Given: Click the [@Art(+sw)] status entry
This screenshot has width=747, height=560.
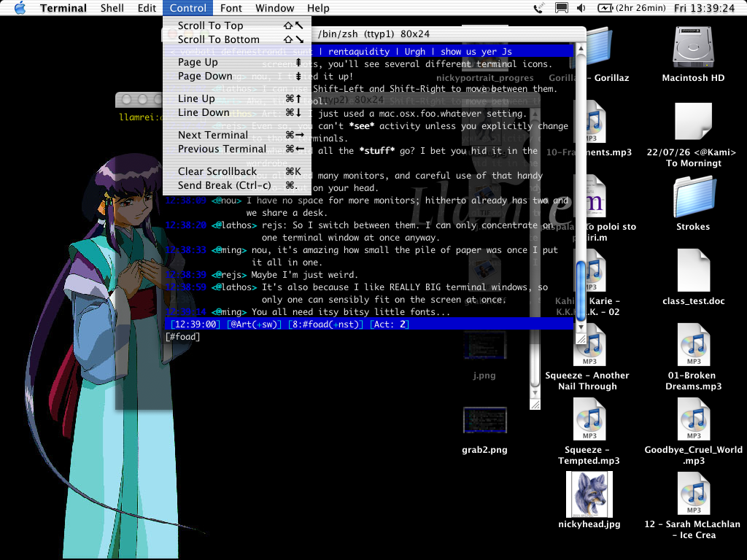Looking at the screenshot, I should pyautogui.click(x=255, y=324).
